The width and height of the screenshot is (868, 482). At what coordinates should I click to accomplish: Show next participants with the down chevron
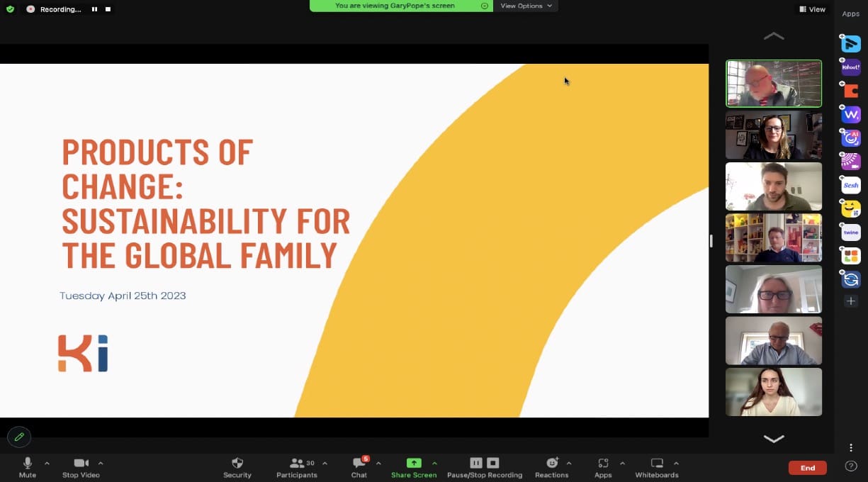click(774, 439)
